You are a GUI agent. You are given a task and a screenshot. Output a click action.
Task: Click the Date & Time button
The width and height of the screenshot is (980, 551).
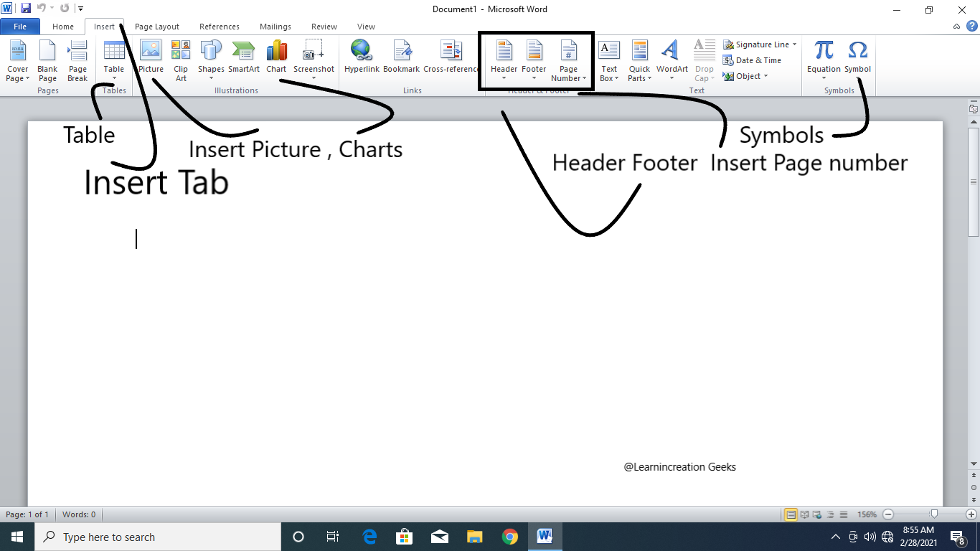point(753,60)
